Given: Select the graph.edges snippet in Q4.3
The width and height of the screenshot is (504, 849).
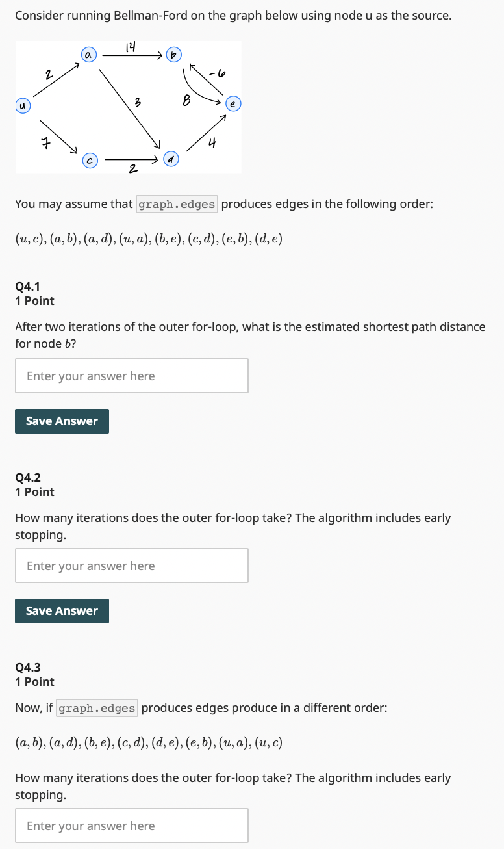Looking at the screenshot, I should [x=96, y=707].
